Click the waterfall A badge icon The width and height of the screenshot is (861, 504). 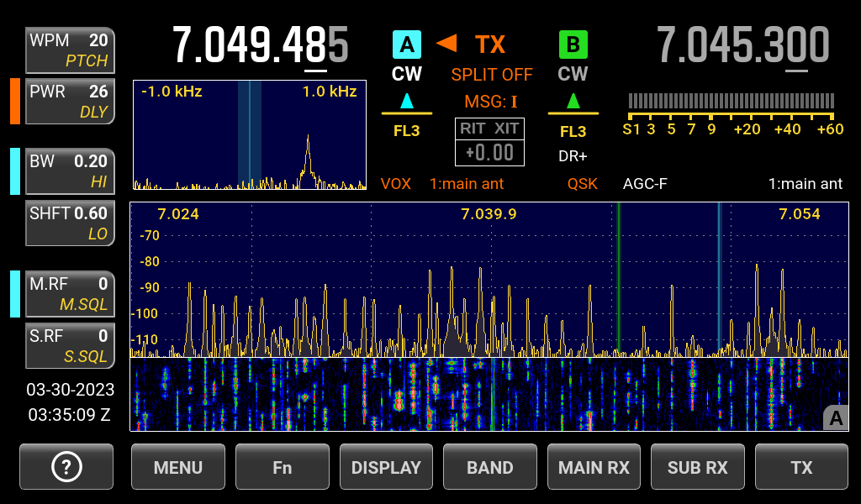pos(836,417)
